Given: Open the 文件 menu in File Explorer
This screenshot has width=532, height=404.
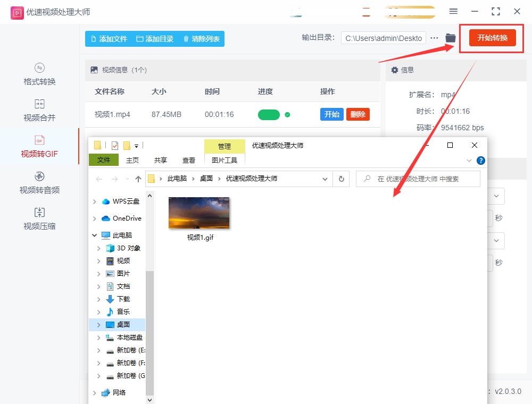Looking at the screenshot, I should tap(103, 159).
